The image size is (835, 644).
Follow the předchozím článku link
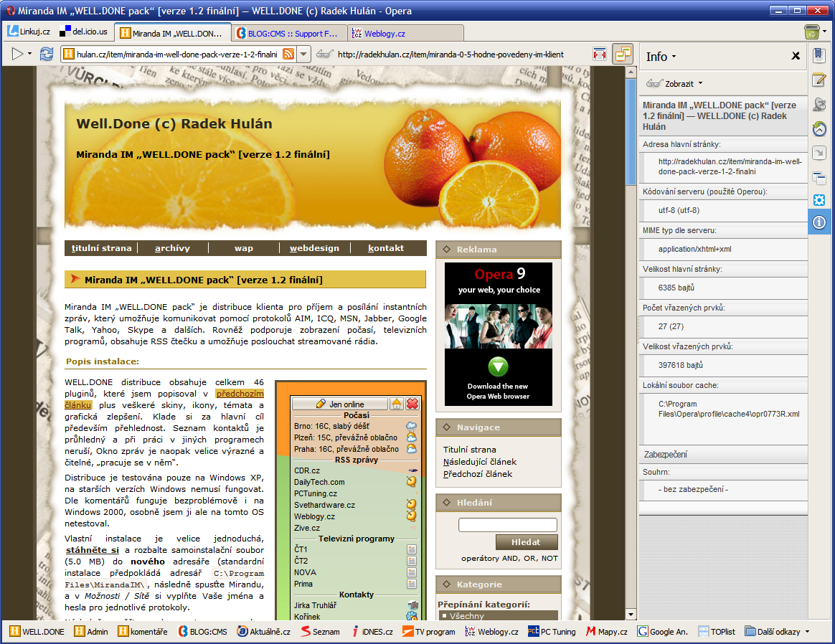coord(240,393)
